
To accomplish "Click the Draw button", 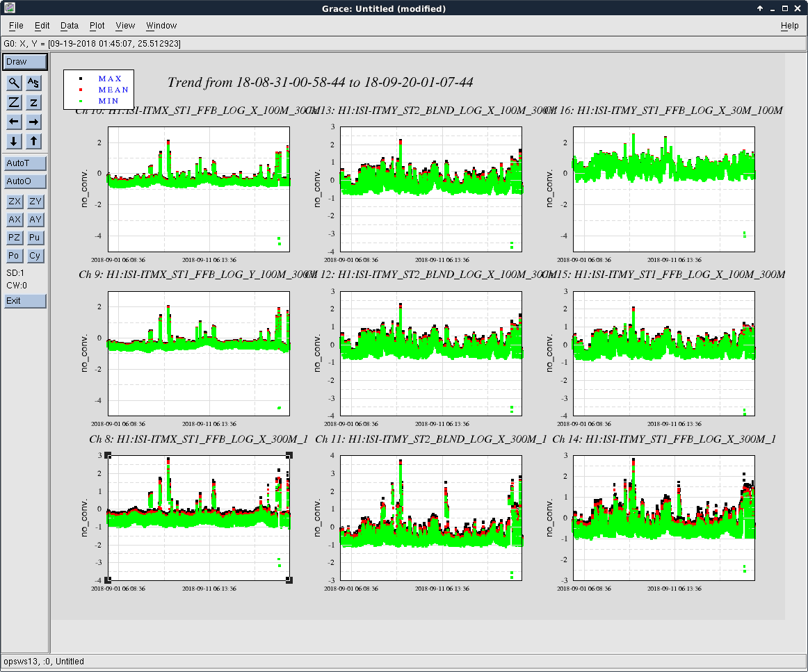I will 25,62.
